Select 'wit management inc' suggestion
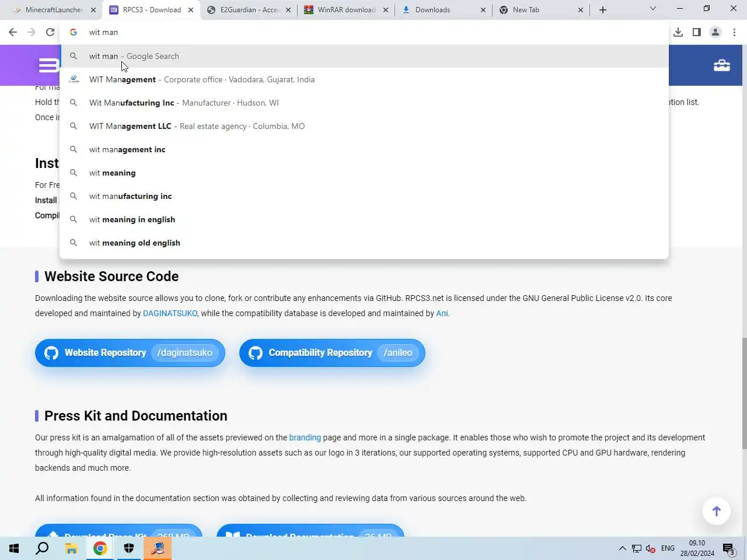The width and height of the screenshot is (747, 560). click(364, 149)
